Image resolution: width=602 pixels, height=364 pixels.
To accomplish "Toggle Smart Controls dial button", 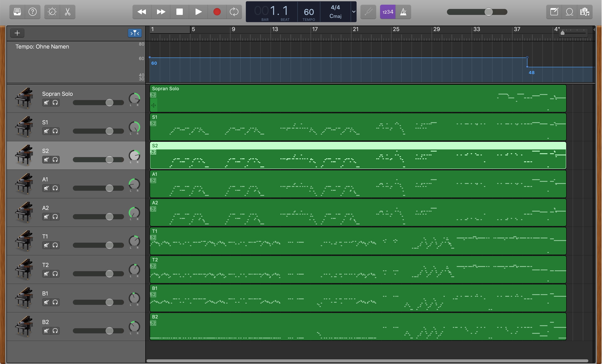I will pos(52,12).
